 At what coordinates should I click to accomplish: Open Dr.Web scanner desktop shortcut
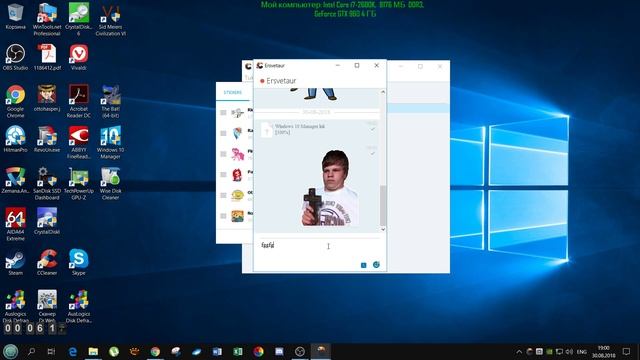click(47, 306)
